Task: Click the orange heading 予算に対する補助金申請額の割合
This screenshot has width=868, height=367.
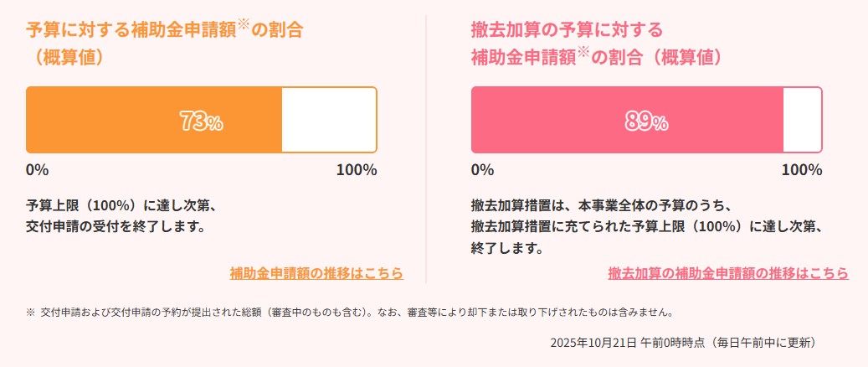Action: coord(164,30)
